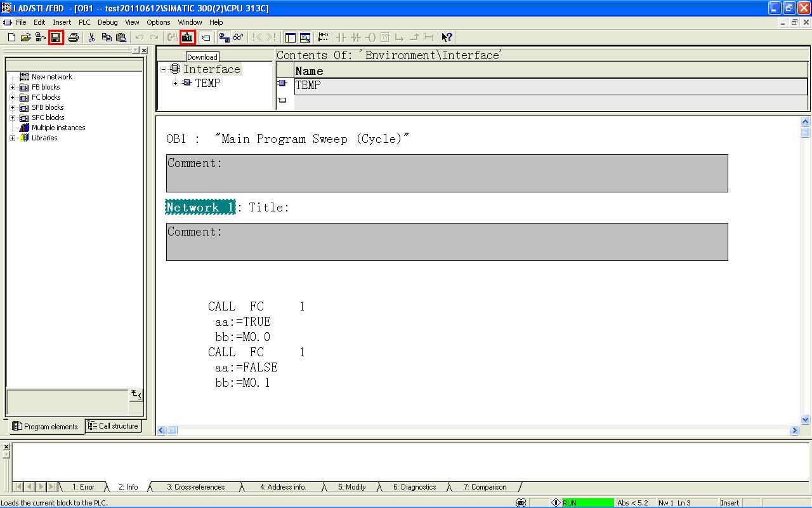
Task: Click the green RUN status indicator
Action: click(x=588, y=503)
